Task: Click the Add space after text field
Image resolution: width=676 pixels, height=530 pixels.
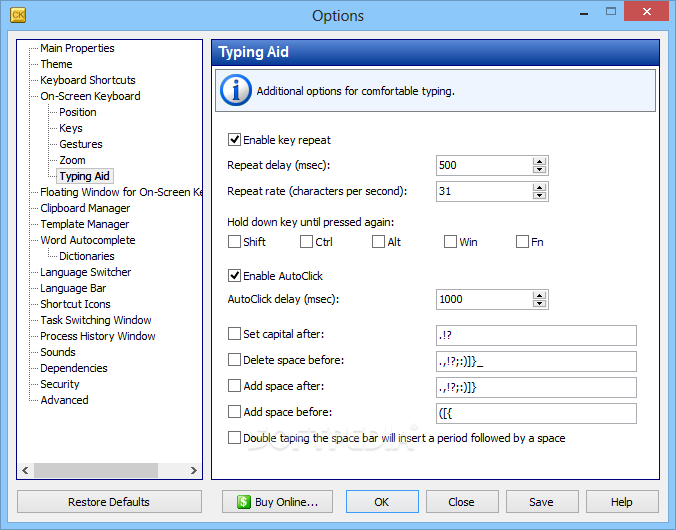Action: coord(536,387)
